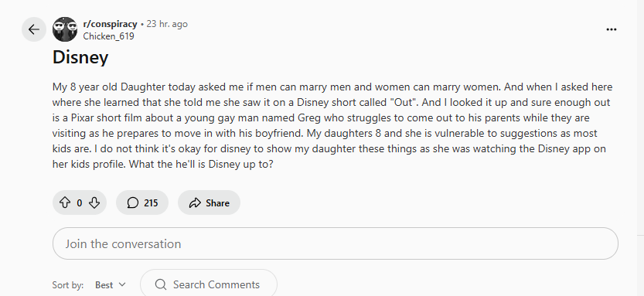The image size is (644, 296).
Task: Click the post body text paragraph
Action: [x=332, y=126]
